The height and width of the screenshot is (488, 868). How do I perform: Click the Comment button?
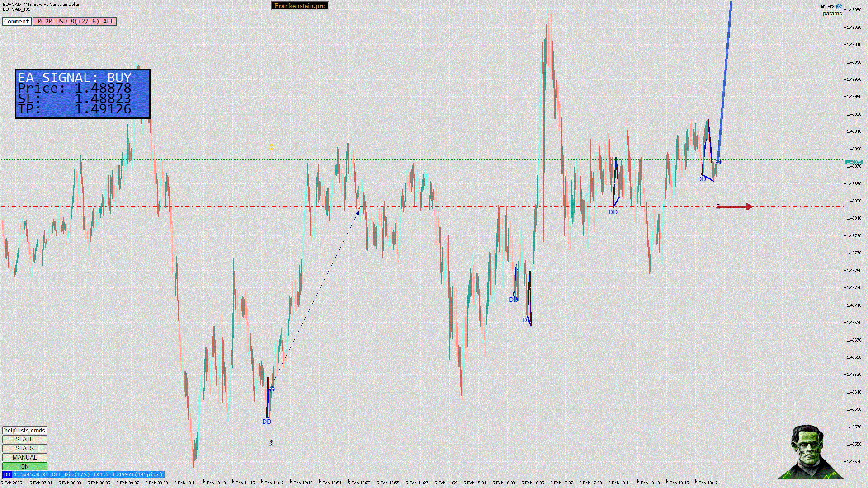(17, 21)
